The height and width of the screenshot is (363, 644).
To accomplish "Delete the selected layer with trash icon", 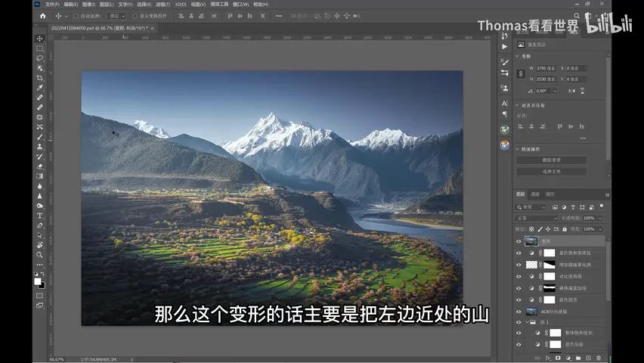I will point(599,358).
